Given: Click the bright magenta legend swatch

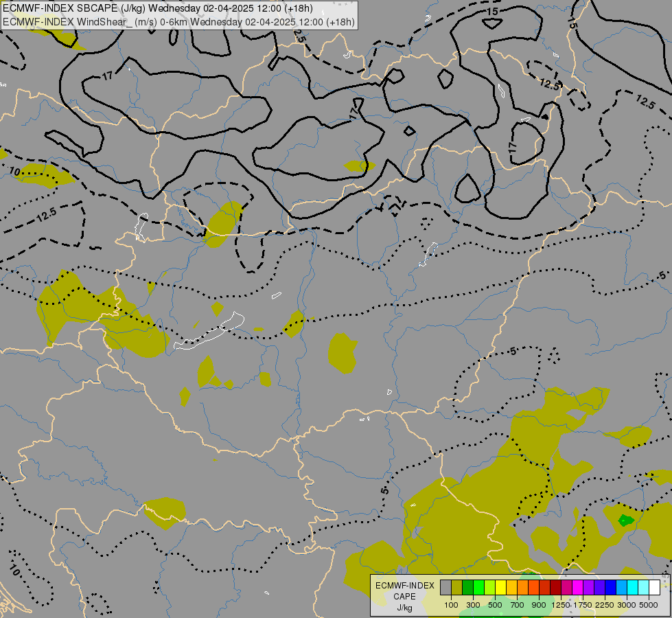Looking at the screenshot, I should pos(578,587).
